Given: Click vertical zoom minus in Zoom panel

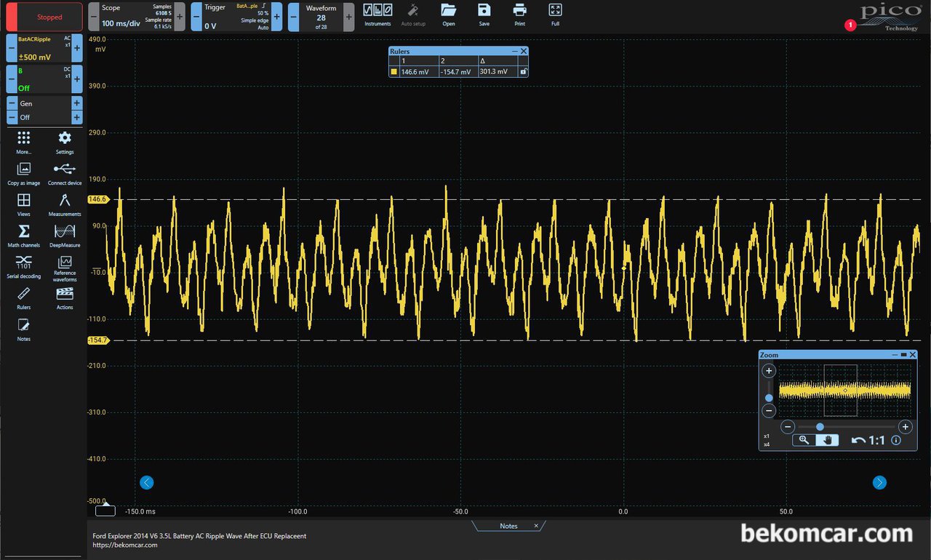Looking at the screenshot, I should click(x=769, y=411).
